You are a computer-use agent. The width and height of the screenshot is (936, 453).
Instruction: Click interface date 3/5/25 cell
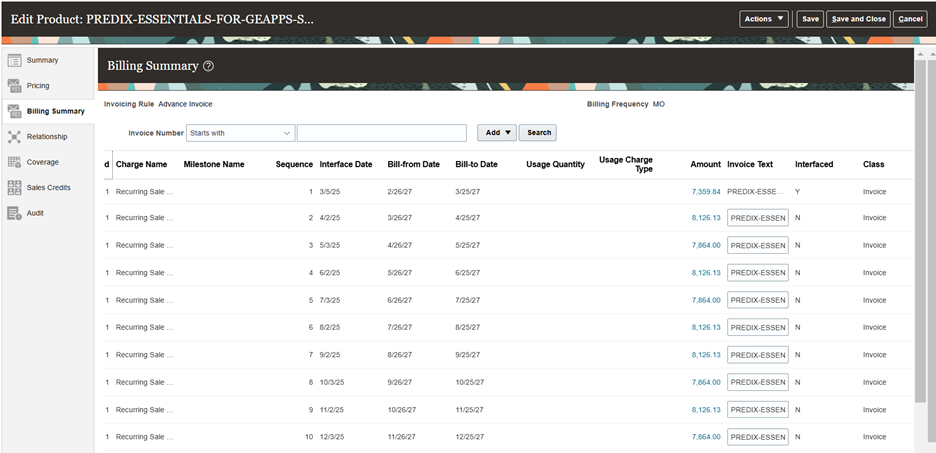(x=330, y=192)
